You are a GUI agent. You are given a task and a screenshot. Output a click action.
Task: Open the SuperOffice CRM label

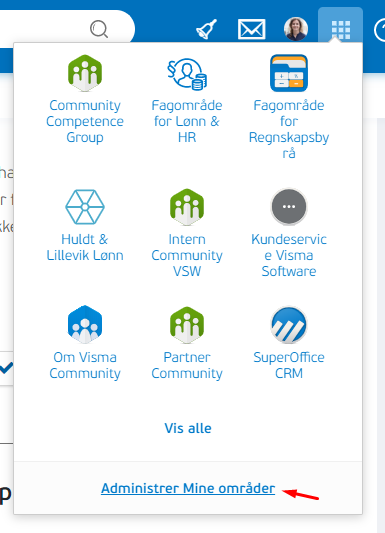289,365
